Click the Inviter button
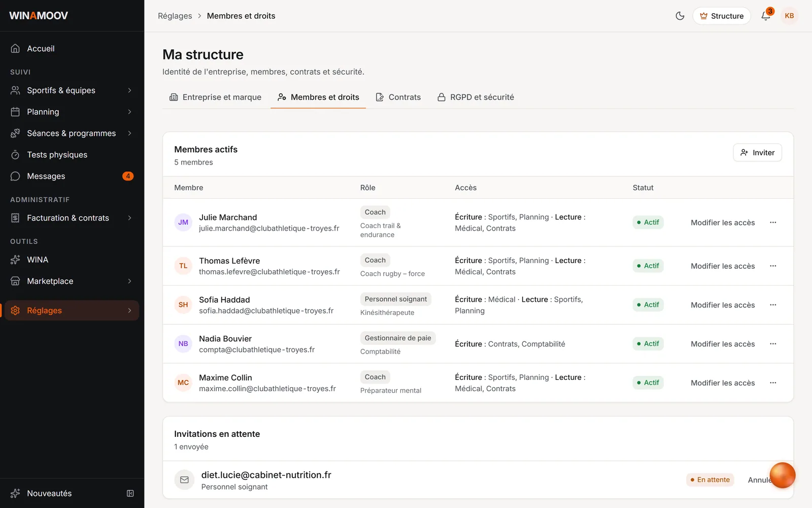Image resolution: width=812 pixels, height=508 pixels. (x=757, y=152)
